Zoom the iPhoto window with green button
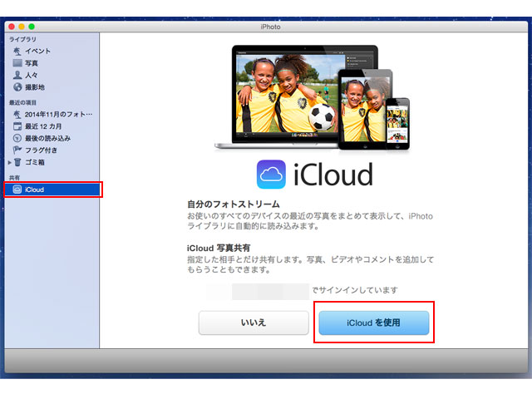This screenshot has width=532, height=399. [x=32, y=27]
